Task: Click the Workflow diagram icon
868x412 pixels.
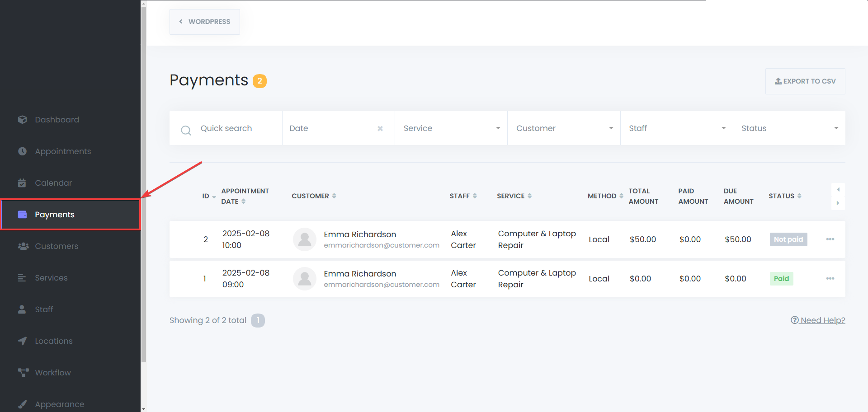Action: tap(23, 373)
